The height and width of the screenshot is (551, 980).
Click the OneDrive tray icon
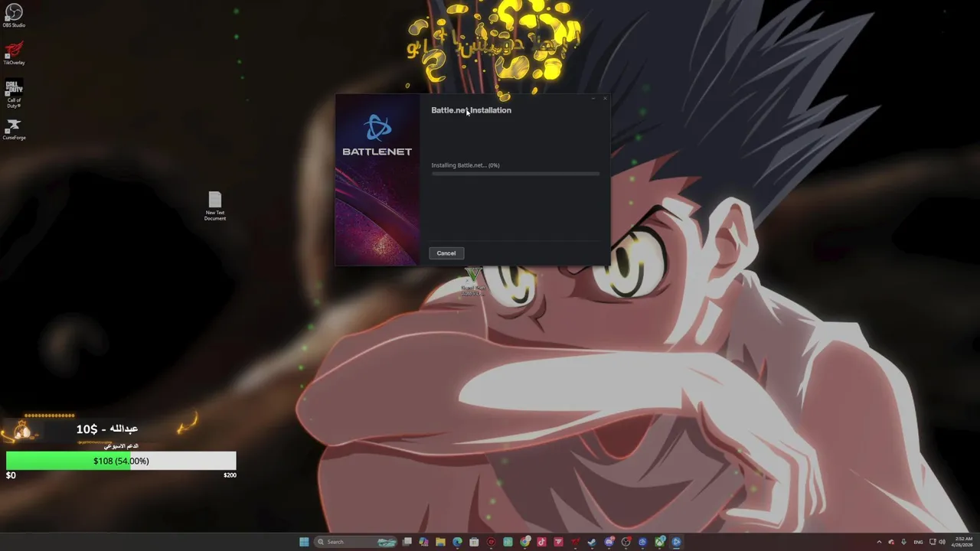(x=891, y=542)
